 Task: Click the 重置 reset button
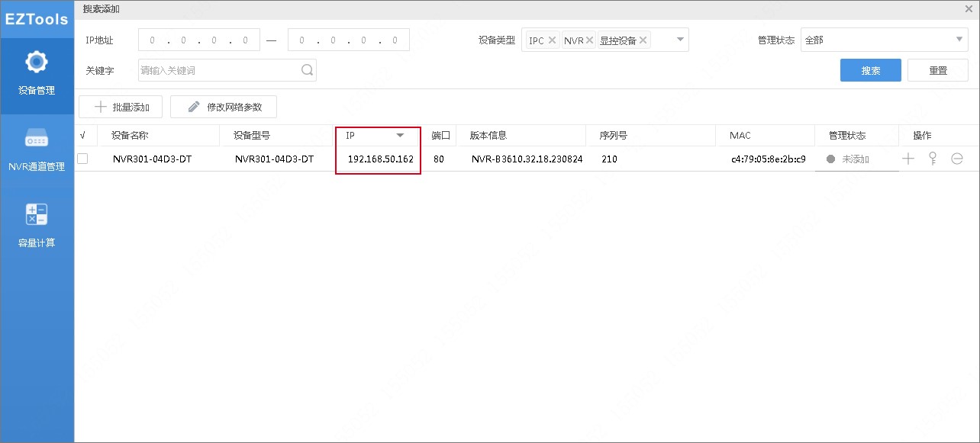coord(938,69)
